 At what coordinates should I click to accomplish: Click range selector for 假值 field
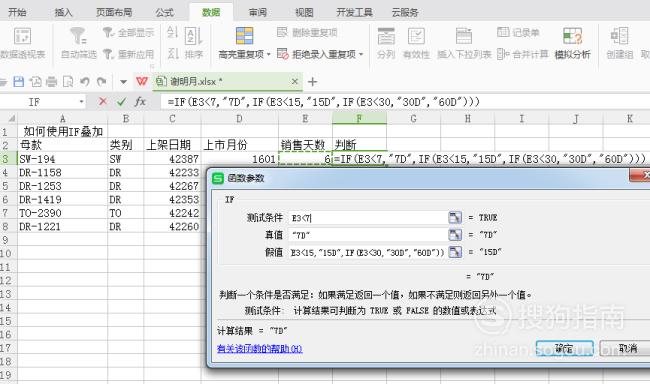pos(455,252)
